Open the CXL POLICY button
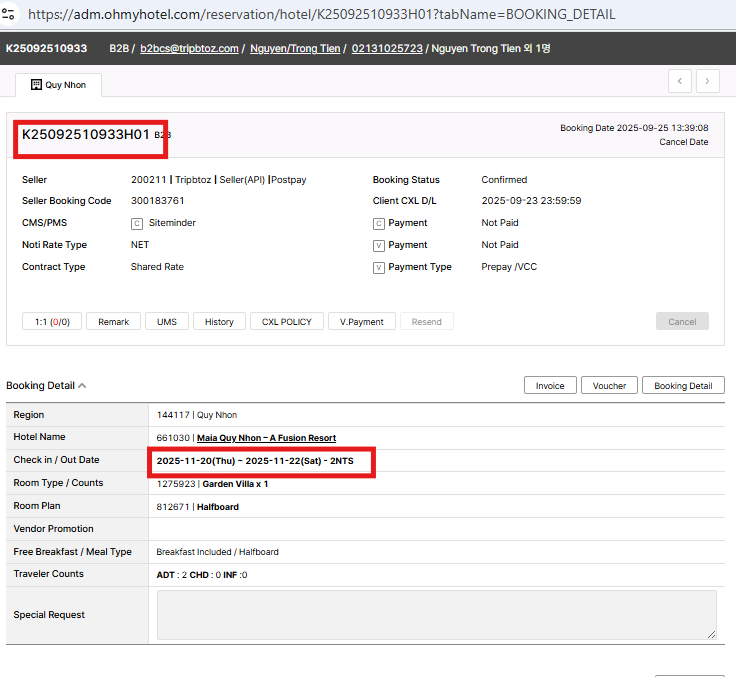The height and width of the screenshot is (677, 736). 286,321
